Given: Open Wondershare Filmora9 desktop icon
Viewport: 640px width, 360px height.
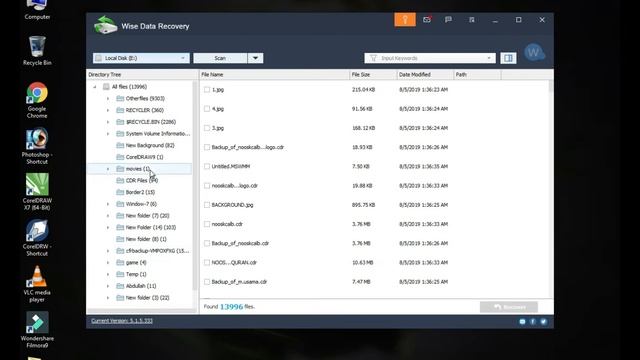Looking at the screenshot, I should [37, 330].
